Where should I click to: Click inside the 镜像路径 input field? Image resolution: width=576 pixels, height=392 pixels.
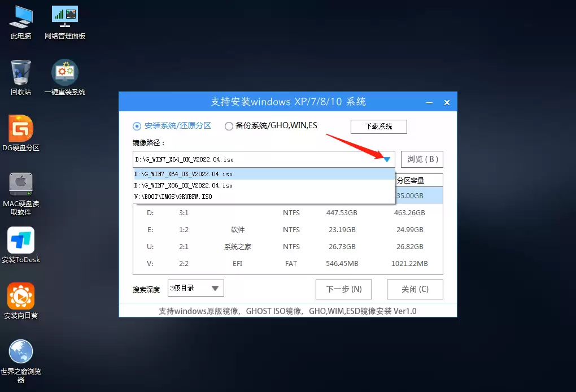click(x=254, y=159)
